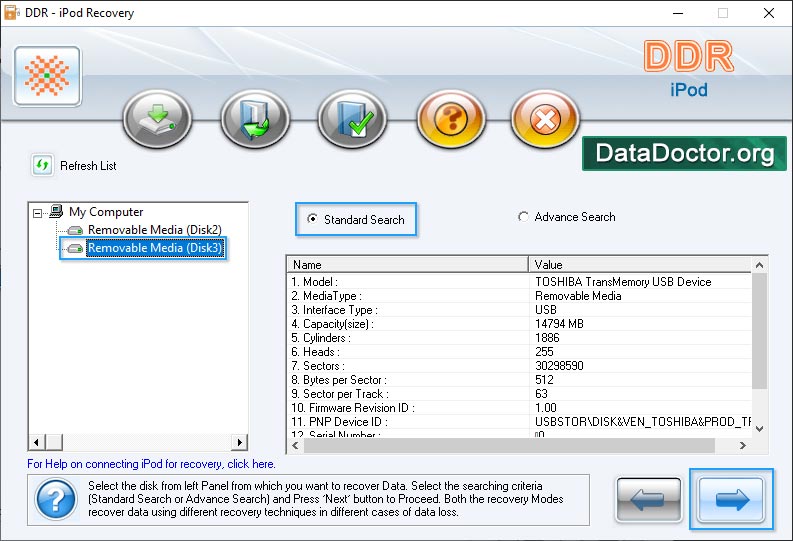Click the red X exit toolbar icon

(545, 122)
